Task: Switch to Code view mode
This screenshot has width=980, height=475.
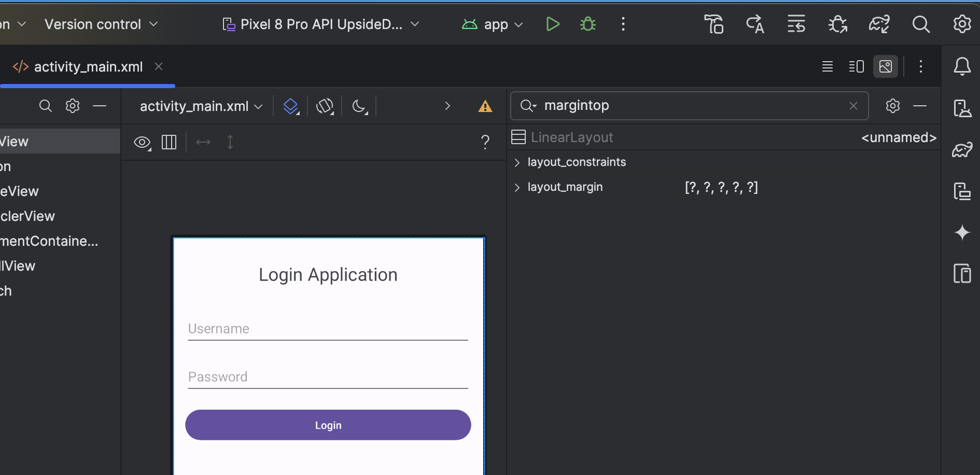Action: click(828, 66)
